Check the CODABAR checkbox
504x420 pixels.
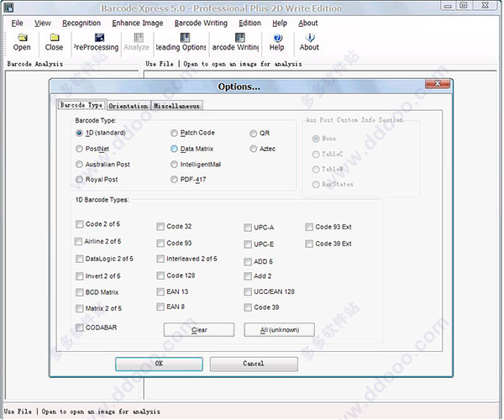tap(80, 328)
